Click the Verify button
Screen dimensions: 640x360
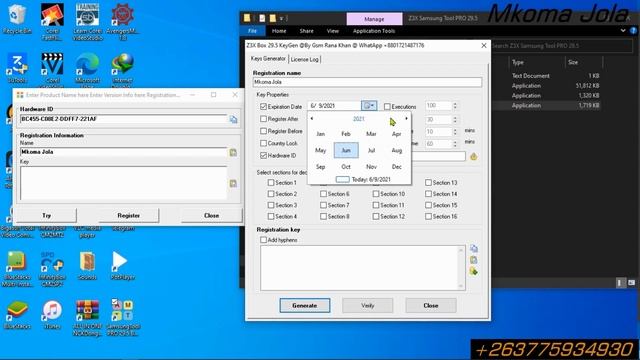tap(367, 305)
